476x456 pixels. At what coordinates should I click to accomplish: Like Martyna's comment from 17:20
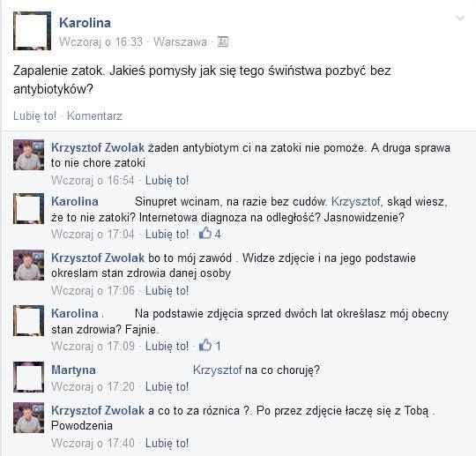(167, 386)
